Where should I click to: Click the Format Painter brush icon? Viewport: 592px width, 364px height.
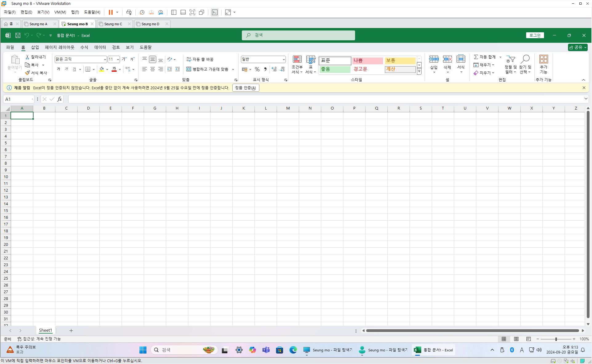pos(28,73)
